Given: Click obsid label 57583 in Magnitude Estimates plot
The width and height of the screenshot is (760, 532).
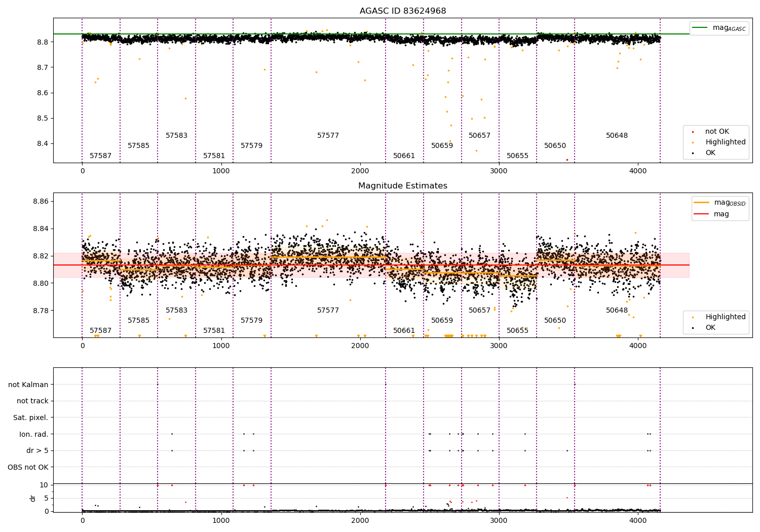Looking at the screenshot, I should tap(176, 311).
